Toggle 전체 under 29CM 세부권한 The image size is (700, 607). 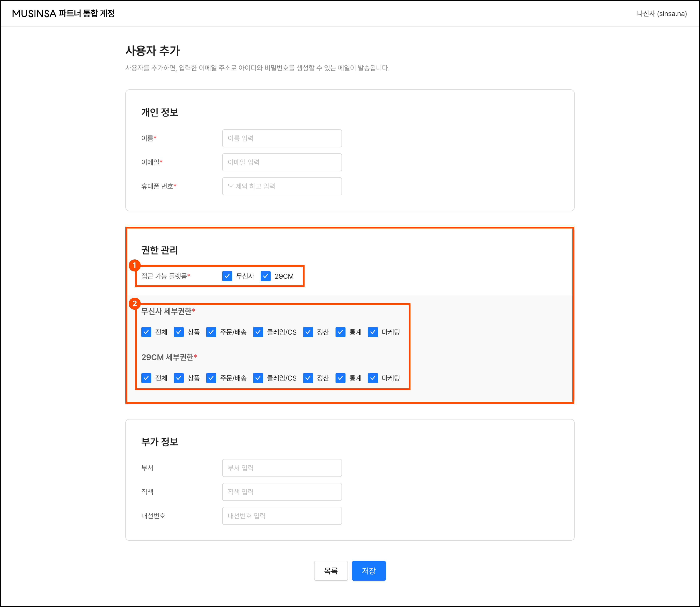(x=146, y=378)
